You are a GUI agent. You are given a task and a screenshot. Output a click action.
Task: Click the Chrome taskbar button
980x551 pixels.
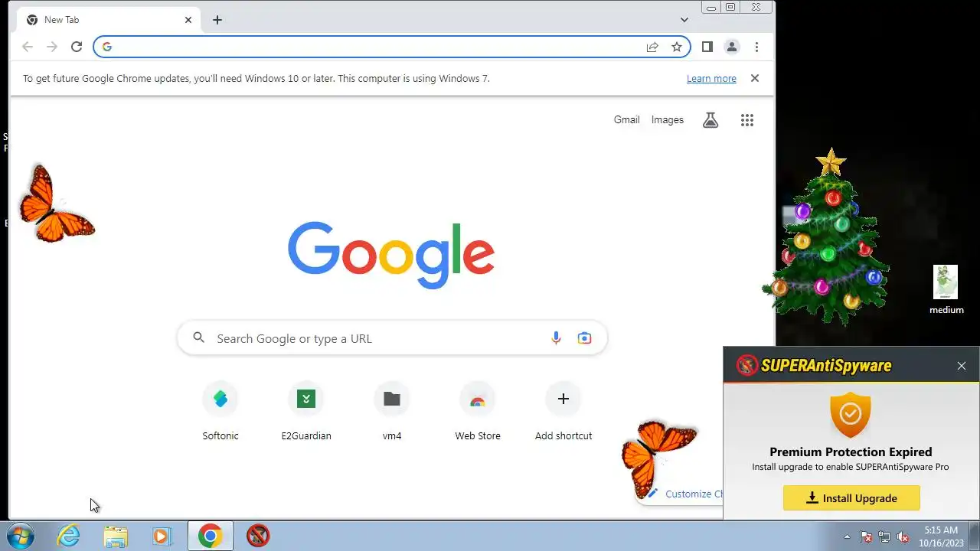(x=210, y=536)
